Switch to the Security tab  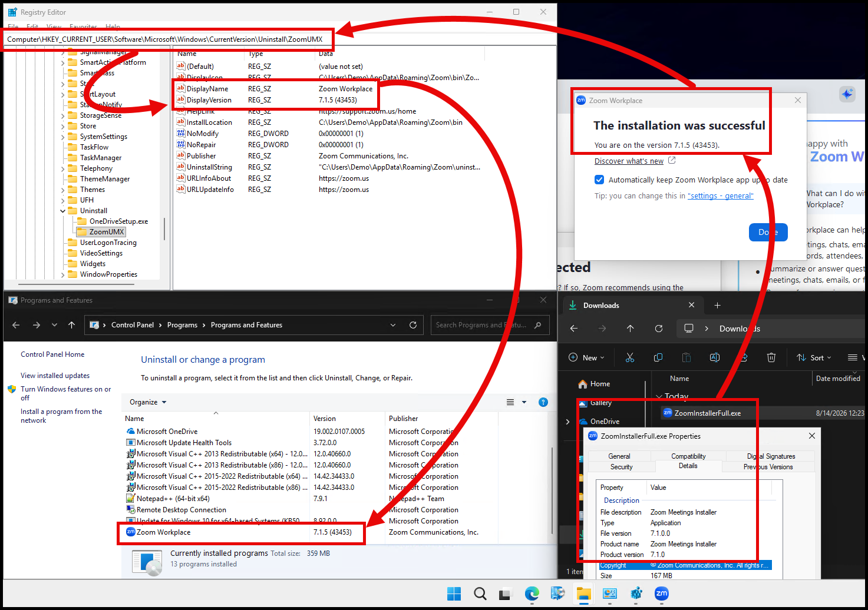[622, 467]
